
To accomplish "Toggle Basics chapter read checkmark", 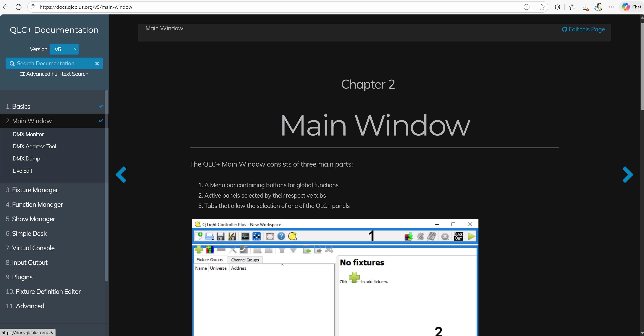I will pos(101,106).
